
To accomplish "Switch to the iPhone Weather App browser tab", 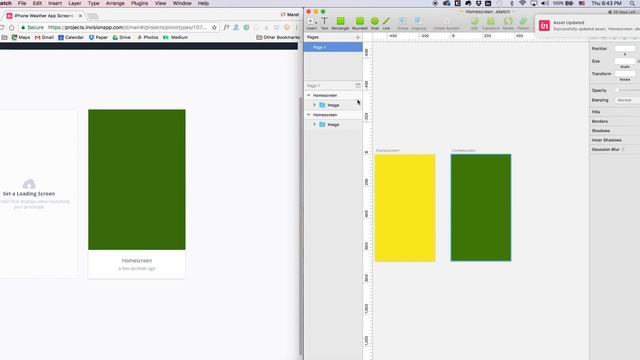I will point(43,16).
